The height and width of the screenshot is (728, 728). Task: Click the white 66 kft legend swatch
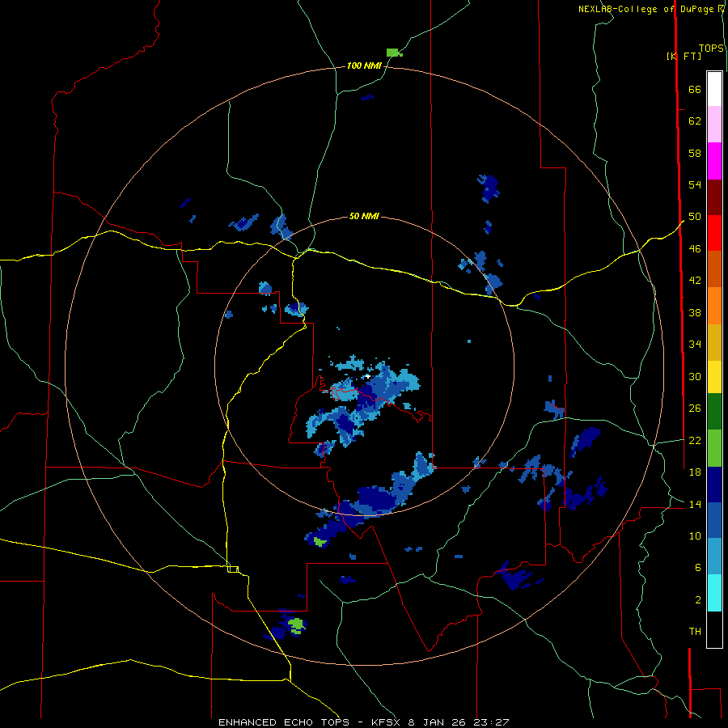pos(714,89)
